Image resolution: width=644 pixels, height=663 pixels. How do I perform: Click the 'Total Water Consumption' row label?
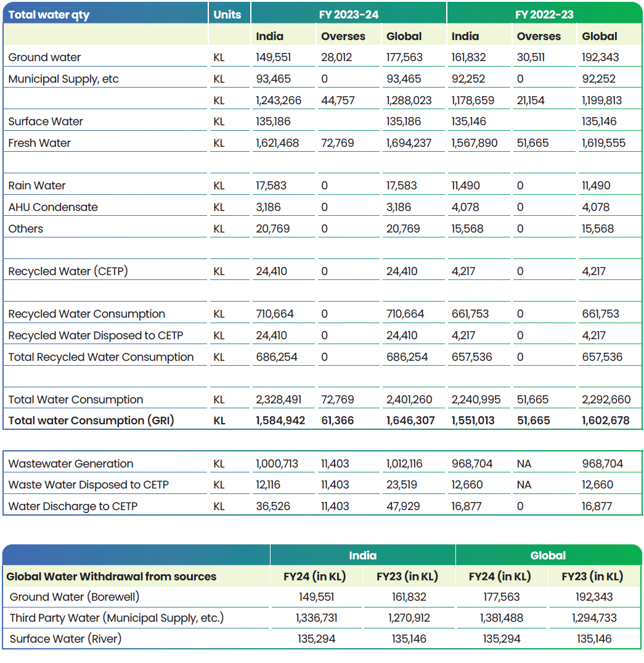(76, 400)
